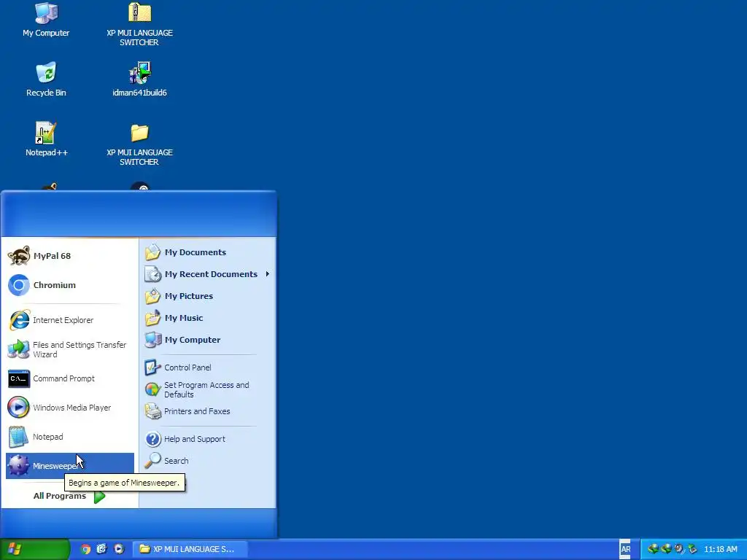Switch to the XP MUI LANGUAGE S... taskbar window

click(190, 549)
